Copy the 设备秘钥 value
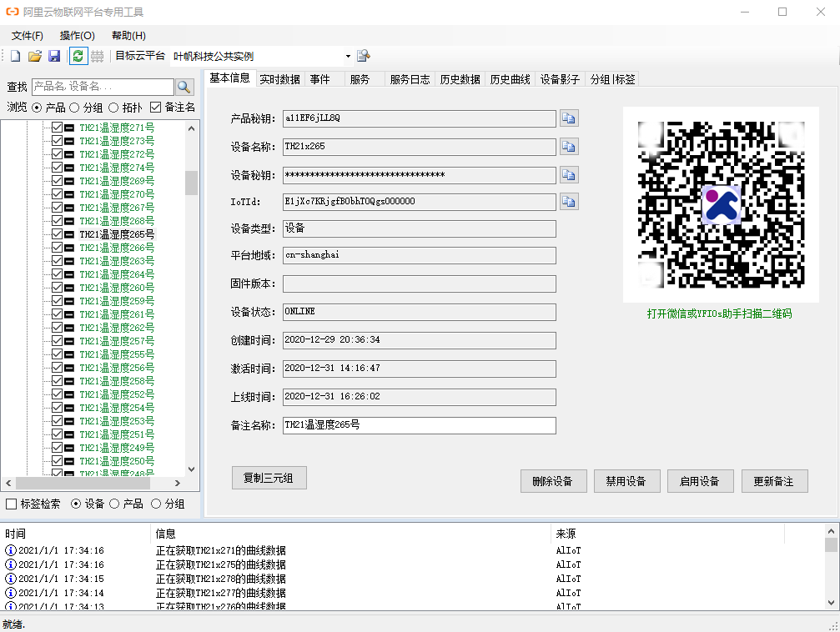840x632 pixels. click(x=569, y=175)
